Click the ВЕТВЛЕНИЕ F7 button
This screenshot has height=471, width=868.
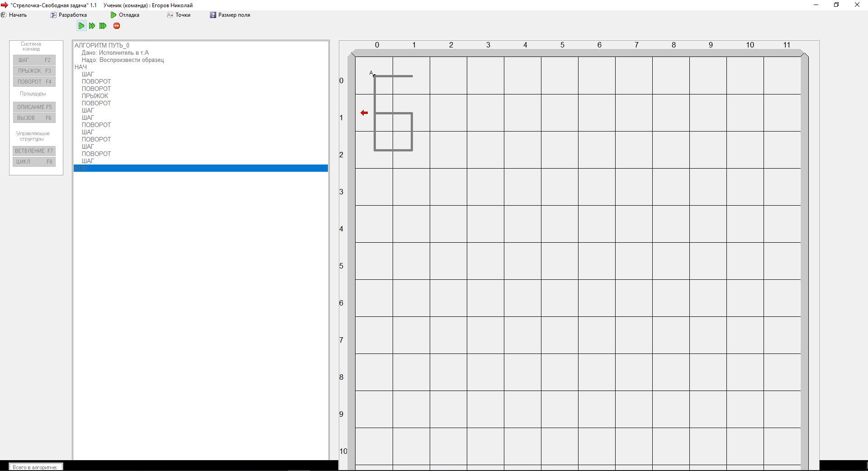click(x=34, y=151)
